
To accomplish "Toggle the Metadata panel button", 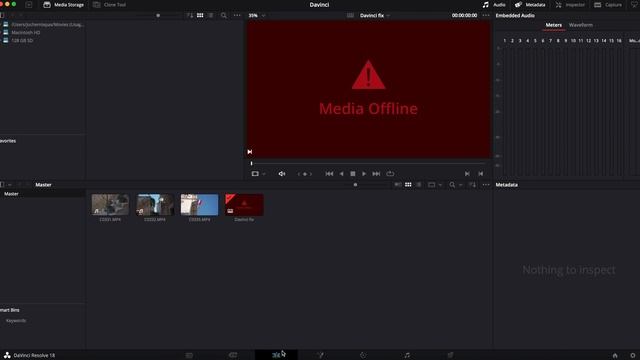I will [x=530, y=5].
